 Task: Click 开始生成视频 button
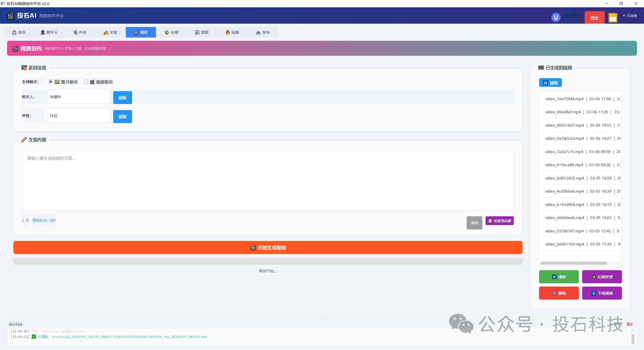268,248
